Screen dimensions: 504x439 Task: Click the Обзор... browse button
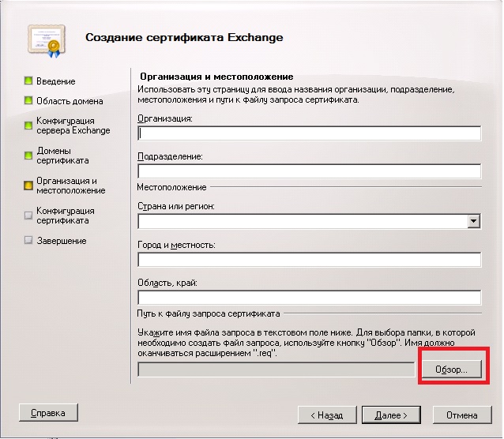[x=452, y=370]
